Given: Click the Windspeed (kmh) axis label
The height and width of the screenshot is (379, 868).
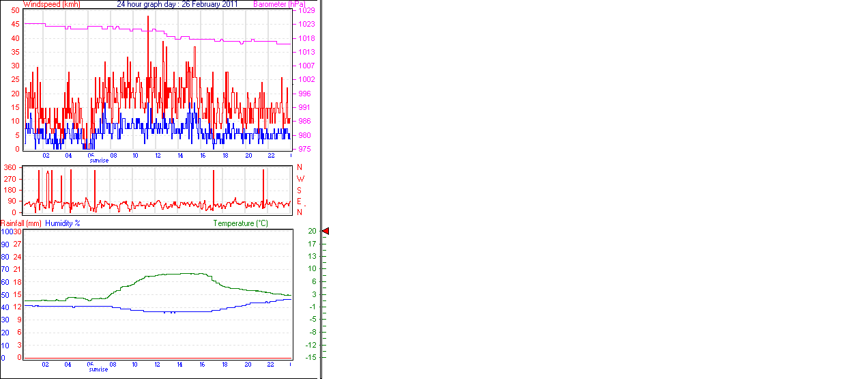Looking at the screenshot, I should [52, 4].
